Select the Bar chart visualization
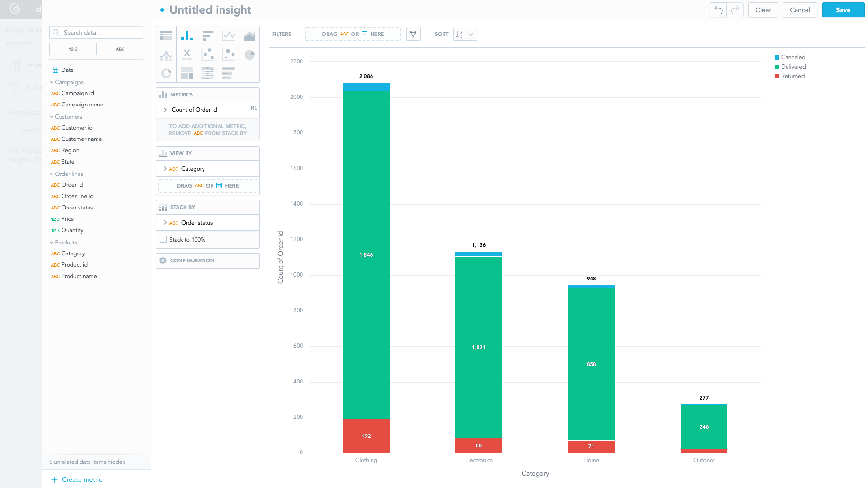Image resolution: width=868 pixels, height=488 pixels. 208,35
